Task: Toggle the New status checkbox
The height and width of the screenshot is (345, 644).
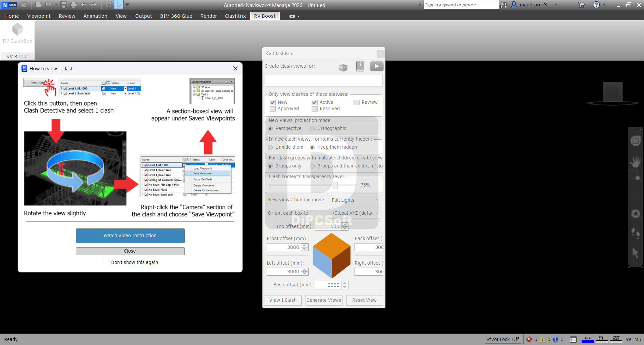Action: [x=273, y=102]
